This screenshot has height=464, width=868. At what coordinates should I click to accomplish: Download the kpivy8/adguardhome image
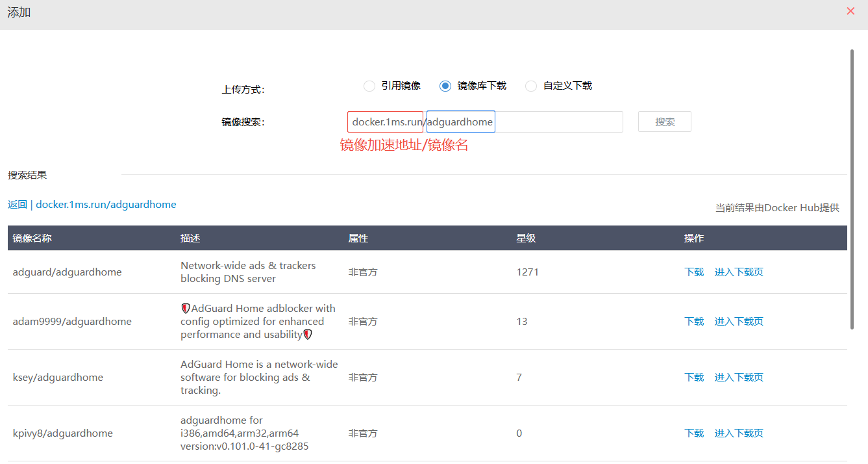[694, 433]
